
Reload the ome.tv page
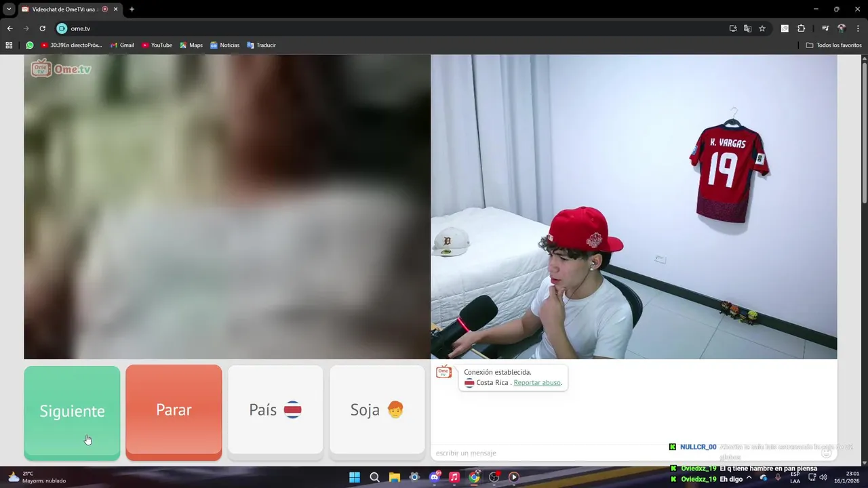(x=42, y=28)
